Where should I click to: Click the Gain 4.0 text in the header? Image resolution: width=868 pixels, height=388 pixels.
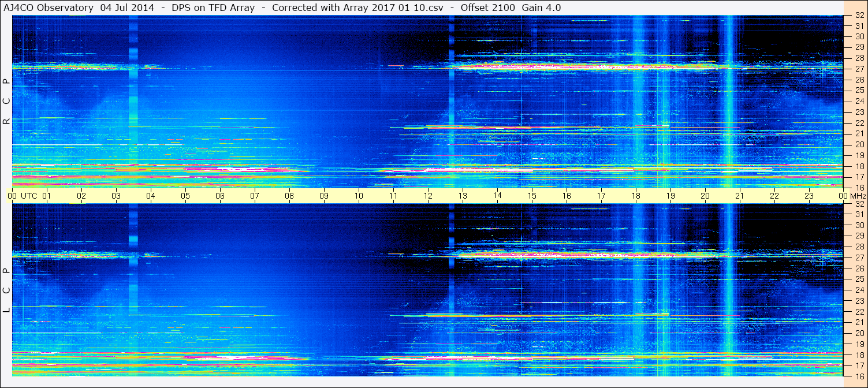[541, 8]
